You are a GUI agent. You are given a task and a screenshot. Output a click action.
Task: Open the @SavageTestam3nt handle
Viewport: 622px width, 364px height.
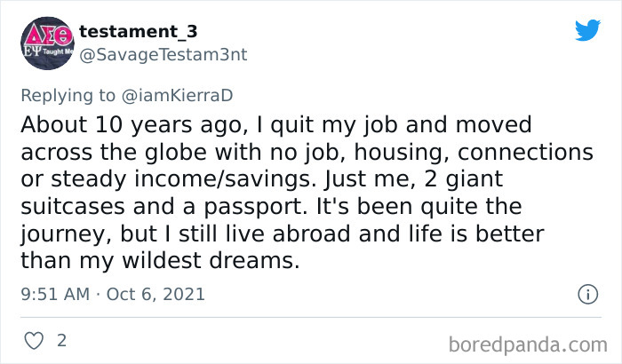coord(163,54)
